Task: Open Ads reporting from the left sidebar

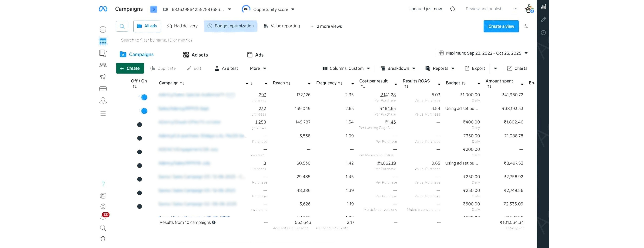Action: pyautogui.click(x=103, y=53)
